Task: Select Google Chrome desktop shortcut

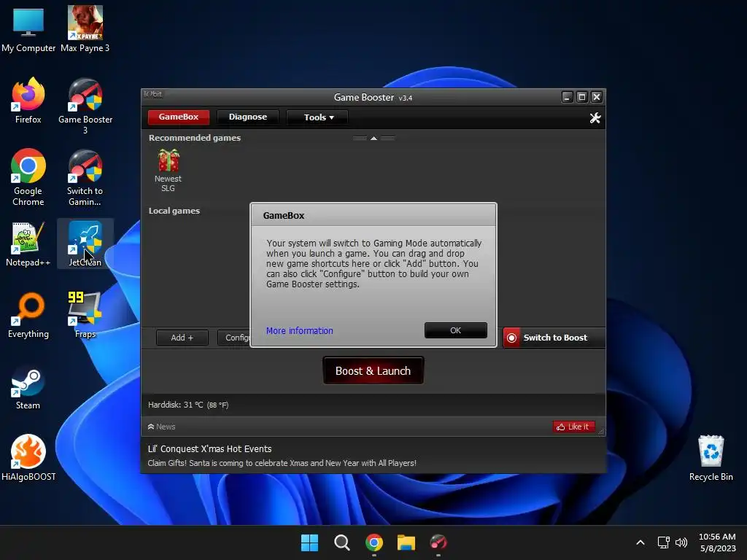Action: (x=28, y=177)
